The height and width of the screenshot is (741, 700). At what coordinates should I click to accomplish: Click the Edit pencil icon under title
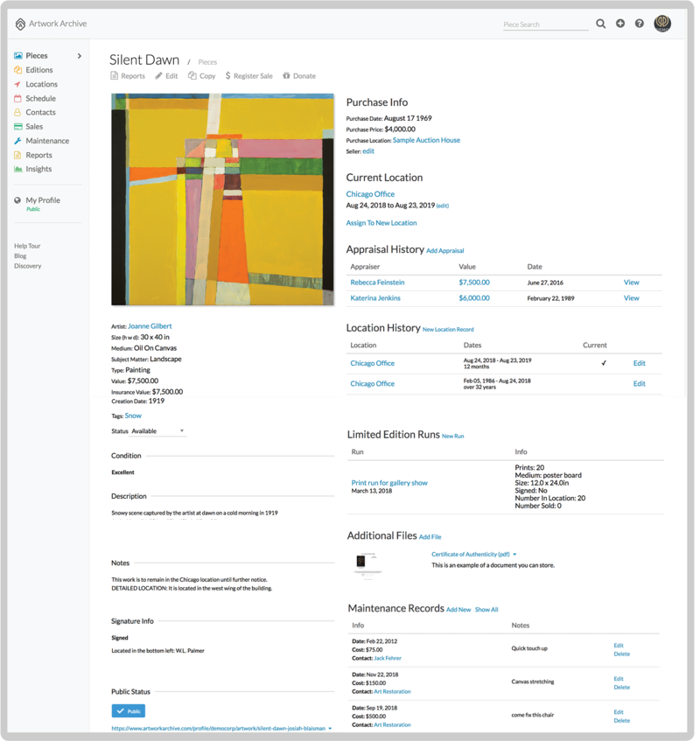(x=158, y=76)
